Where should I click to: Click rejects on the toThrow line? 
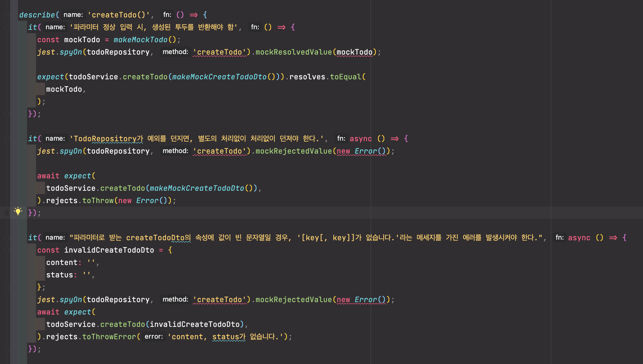click(x=62, y=201)
